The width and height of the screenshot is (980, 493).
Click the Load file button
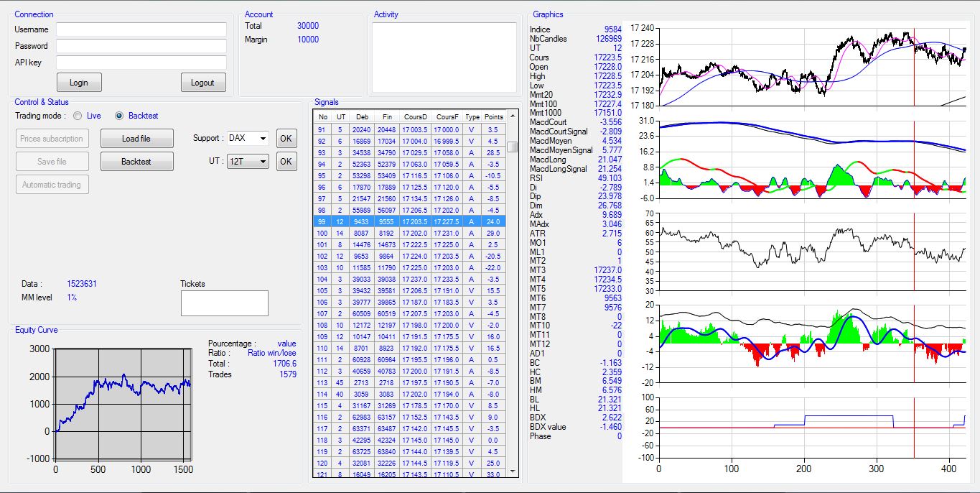(x=136, y=139)
